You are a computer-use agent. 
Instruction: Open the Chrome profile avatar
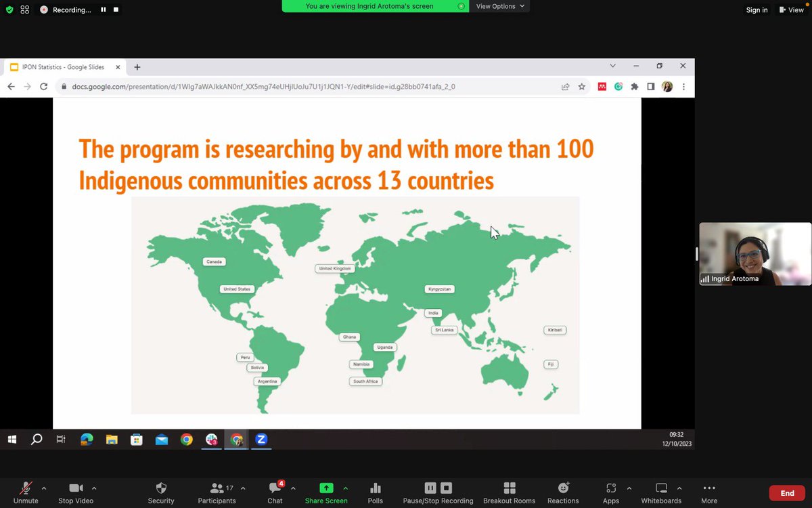[x=667, y=87]
